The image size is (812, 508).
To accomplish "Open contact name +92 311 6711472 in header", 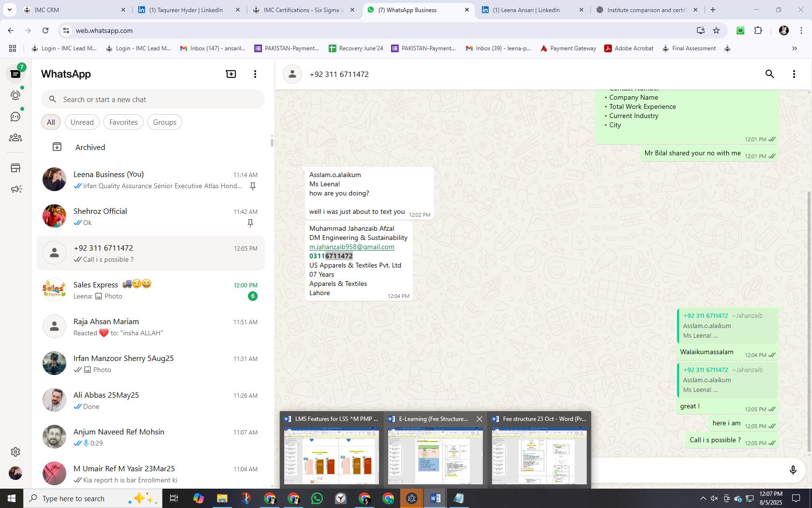I will click(339, 74).
